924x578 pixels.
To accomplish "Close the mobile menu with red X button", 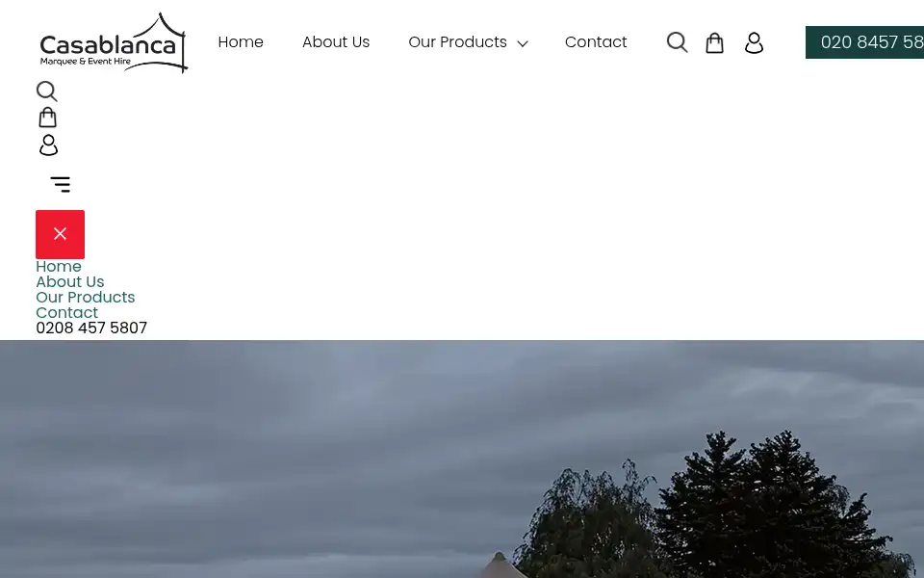I will 60,234.
